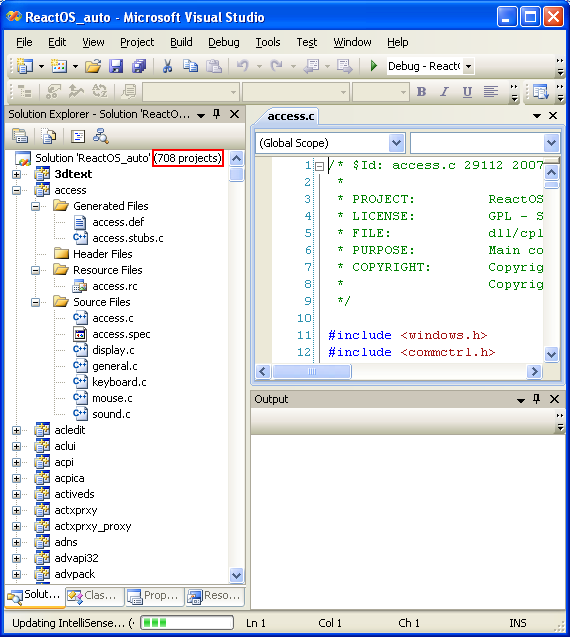Open the Solution Explorer window position dropdown
This screenshot has height=637, width=570.
[x=201, y=115]
